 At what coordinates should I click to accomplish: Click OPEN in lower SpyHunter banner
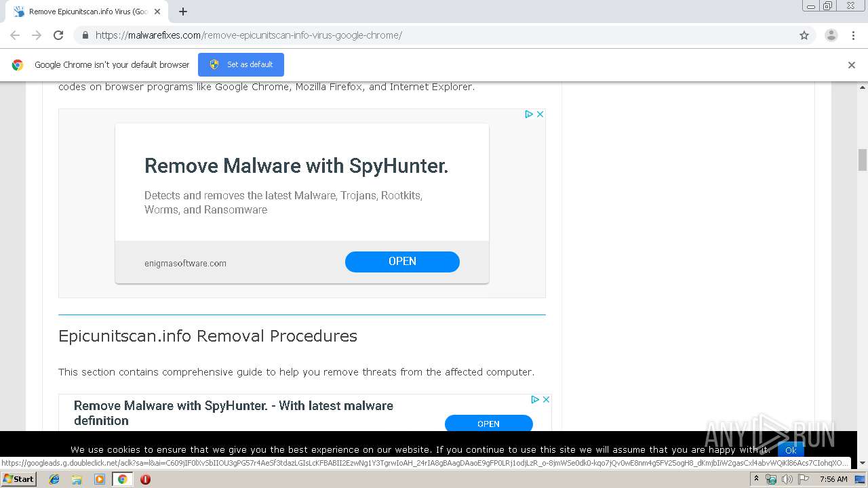pyautogui.click(x=488, y=424)
